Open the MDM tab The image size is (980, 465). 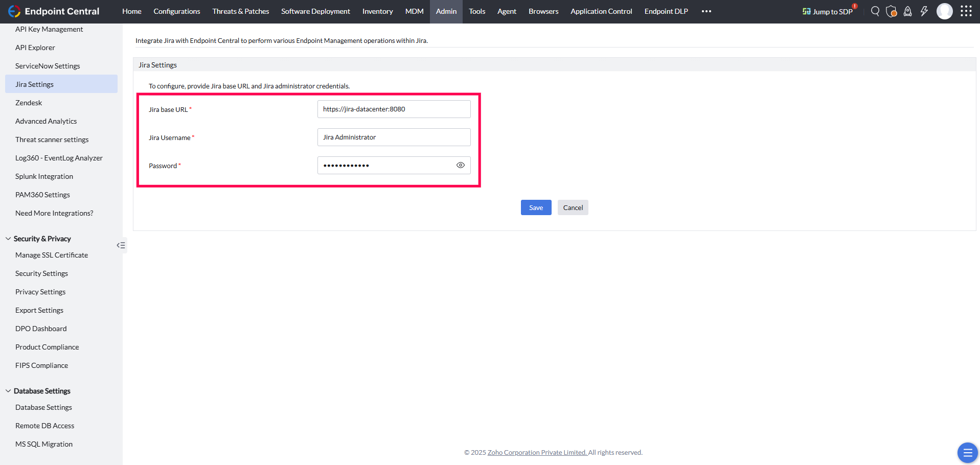[415, 11]
